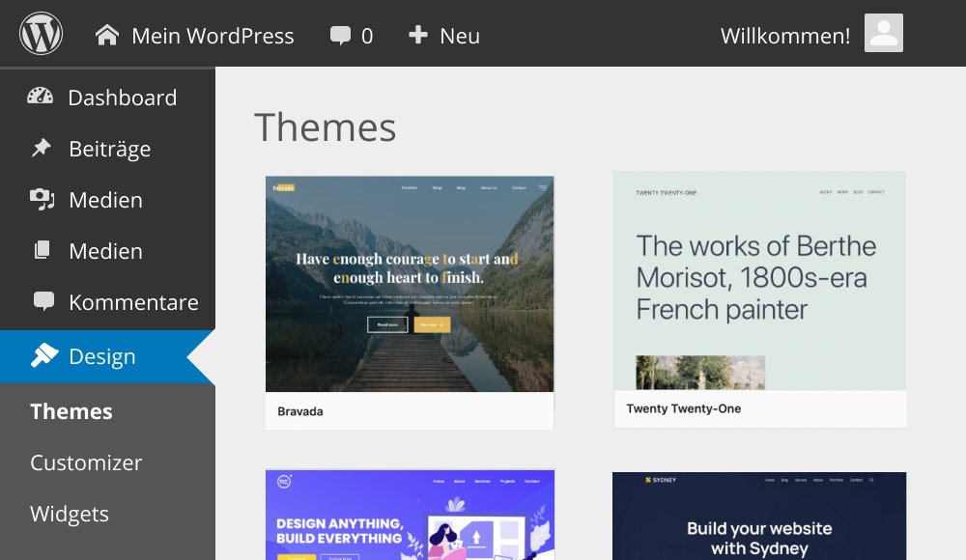The image size is (966, 560).
Task: Click the user avatar icon
Action: click(x=884, y=33)
